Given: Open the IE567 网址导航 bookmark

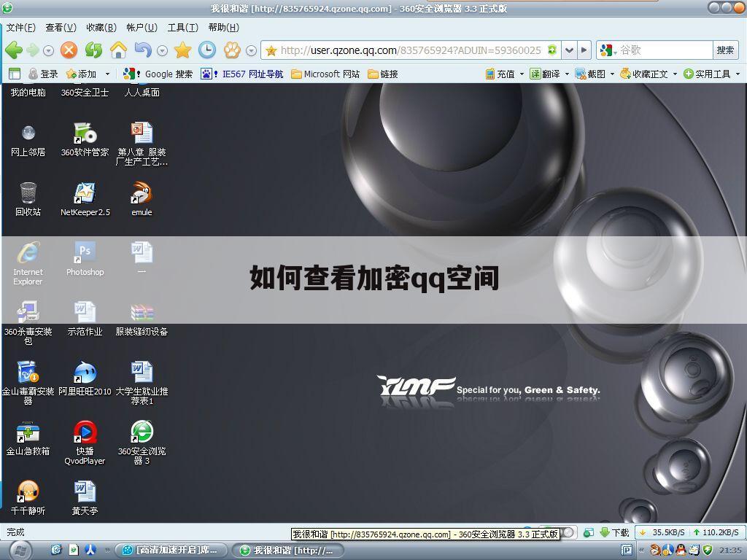Looking at the screenshot, I should click(x=242, y=74).
